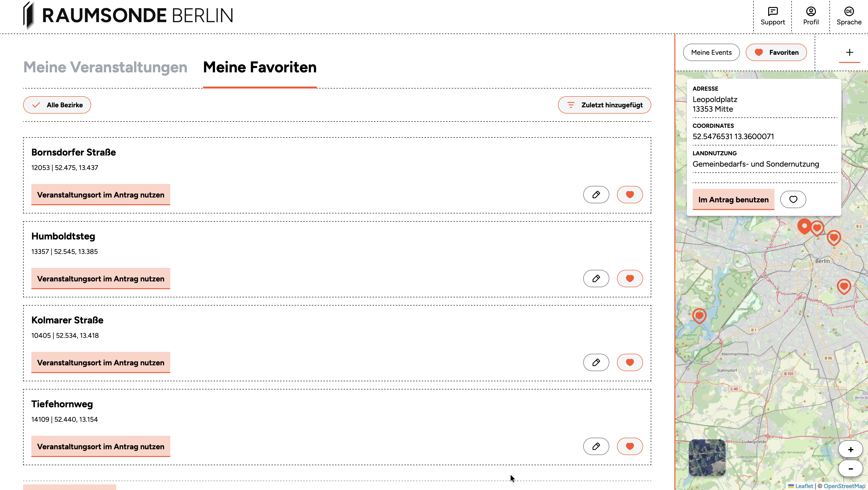Screen dimensions: 868x490
Task: Remove Kolmarer Straße from favorites
Action: coord(630,362)
